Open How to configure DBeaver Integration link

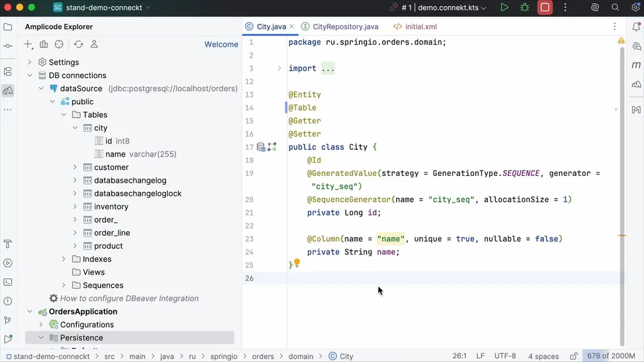129,299
